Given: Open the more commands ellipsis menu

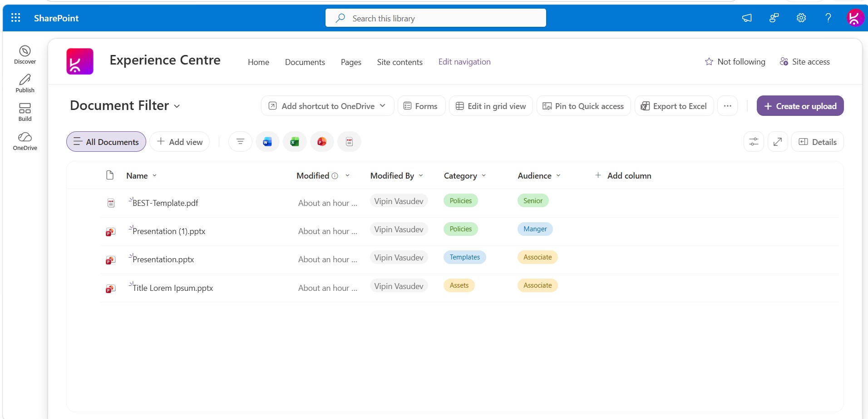Looking at the screenshot, I should [728, 106].
